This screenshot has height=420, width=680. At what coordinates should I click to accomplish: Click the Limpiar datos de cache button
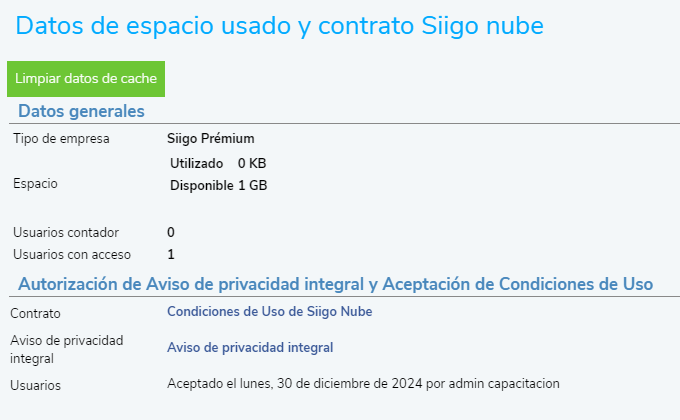(86, 79)
